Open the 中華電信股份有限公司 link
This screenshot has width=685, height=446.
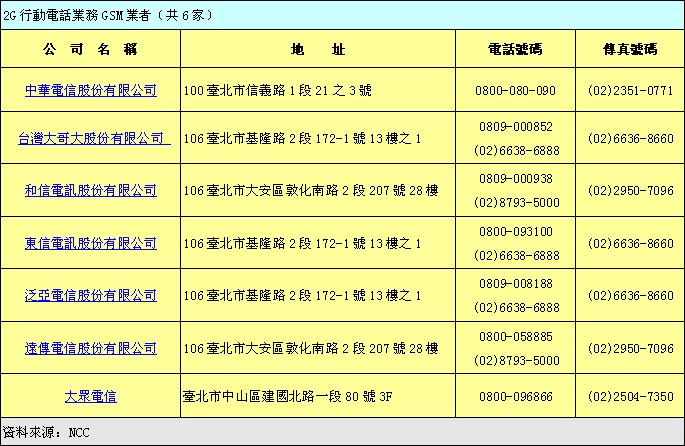[90, 90]
